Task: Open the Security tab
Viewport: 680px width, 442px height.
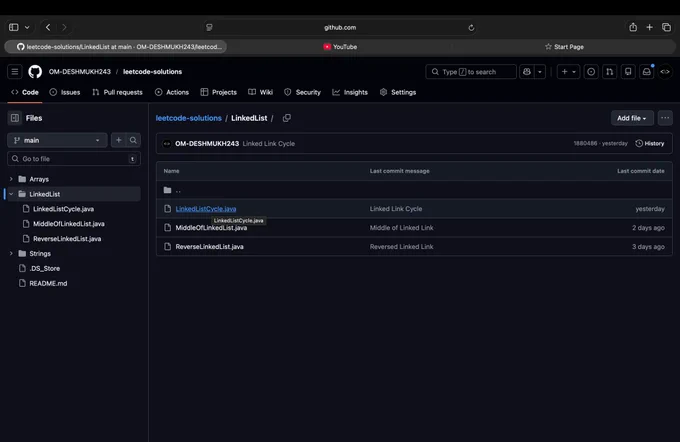Action: click(x=302, y=92)
